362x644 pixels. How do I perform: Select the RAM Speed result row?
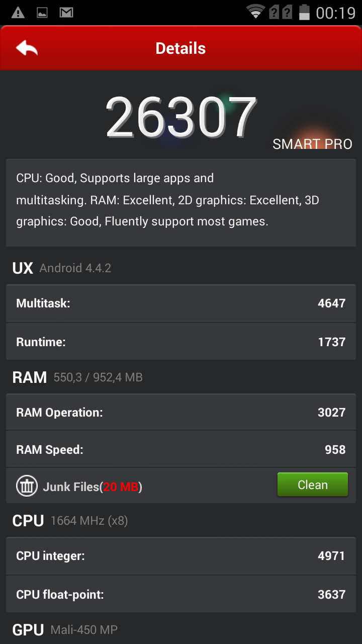pos(181,449)
